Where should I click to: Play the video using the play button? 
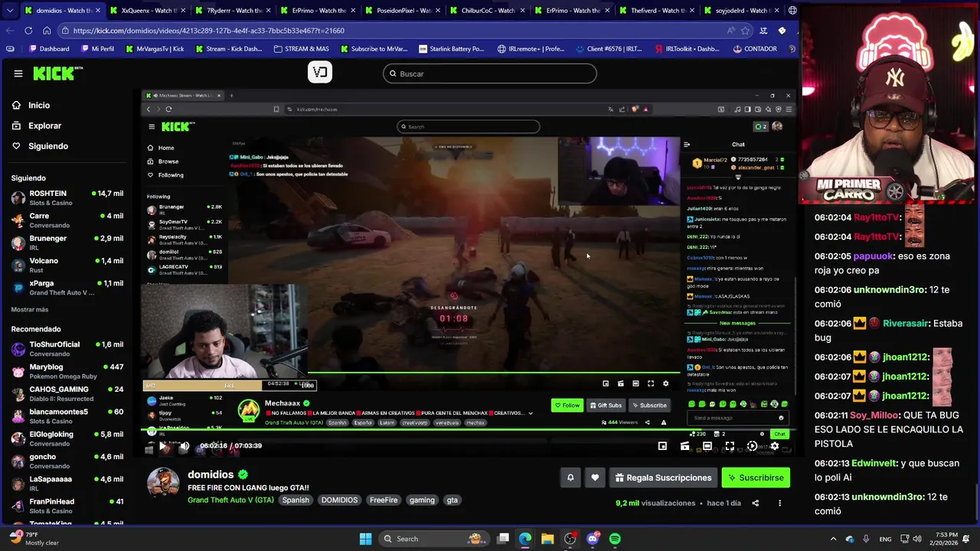(164, 446)
